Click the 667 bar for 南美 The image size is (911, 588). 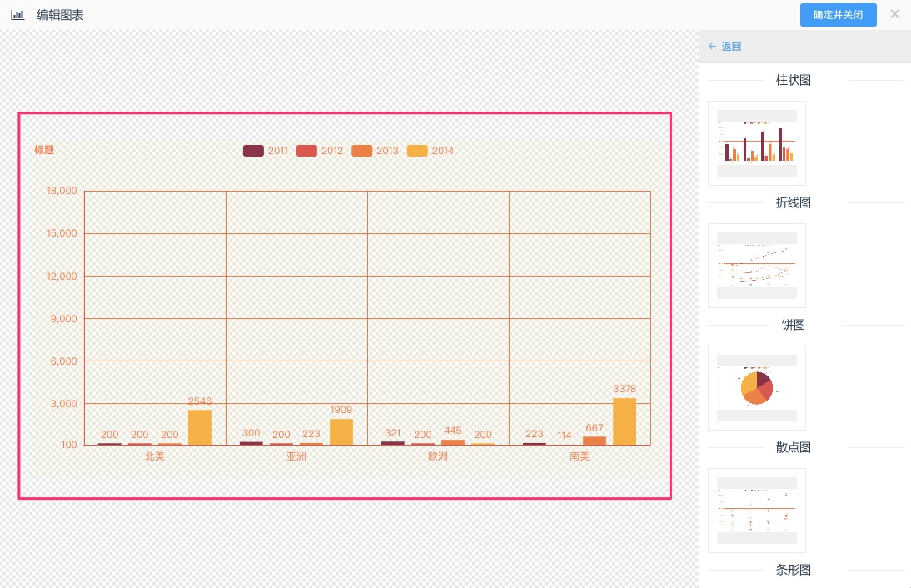(595, 441)
